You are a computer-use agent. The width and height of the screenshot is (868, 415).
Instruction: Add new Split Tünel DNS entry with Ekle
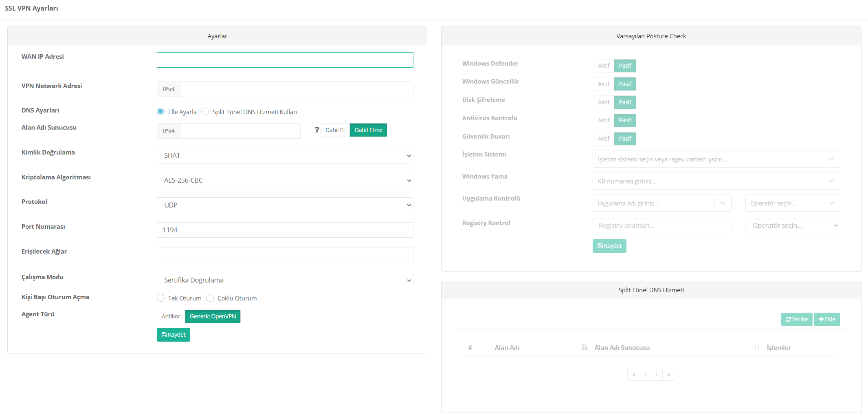point(827,319)
